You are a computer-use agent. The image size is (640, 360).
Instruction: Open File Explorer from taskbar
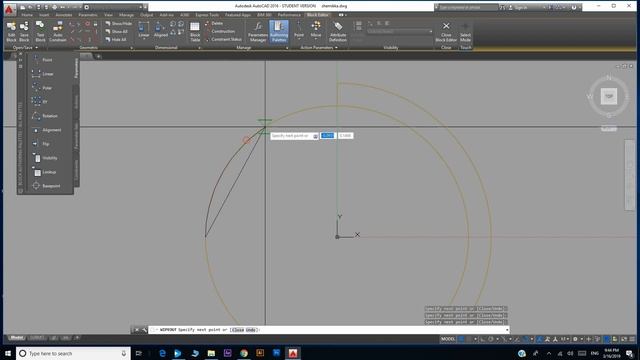point(211,353)
